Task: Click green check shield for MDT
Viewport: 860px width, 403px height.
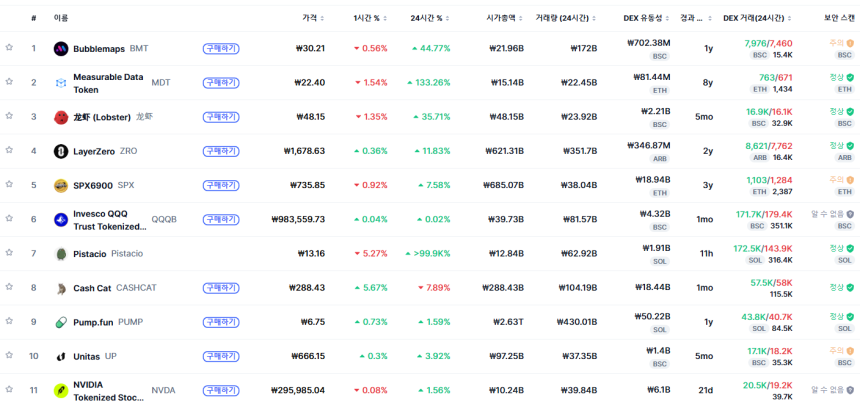Action: click(850, 77)
